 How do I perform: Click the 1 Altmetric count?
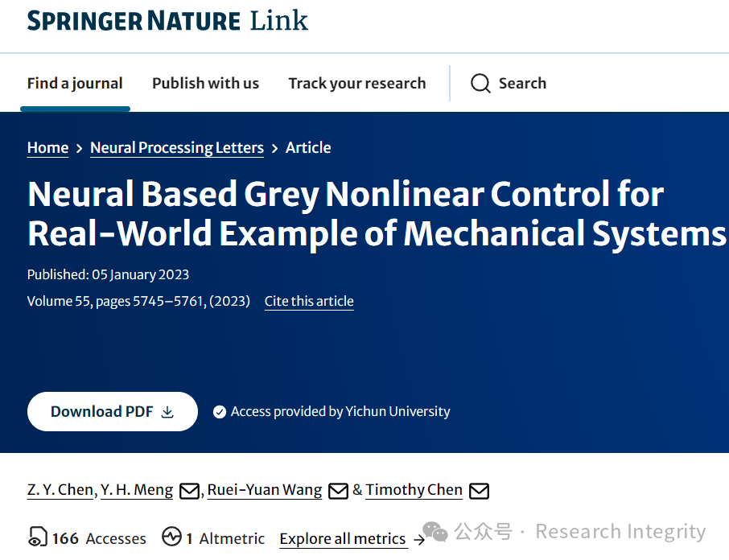[x=225, y=538]
